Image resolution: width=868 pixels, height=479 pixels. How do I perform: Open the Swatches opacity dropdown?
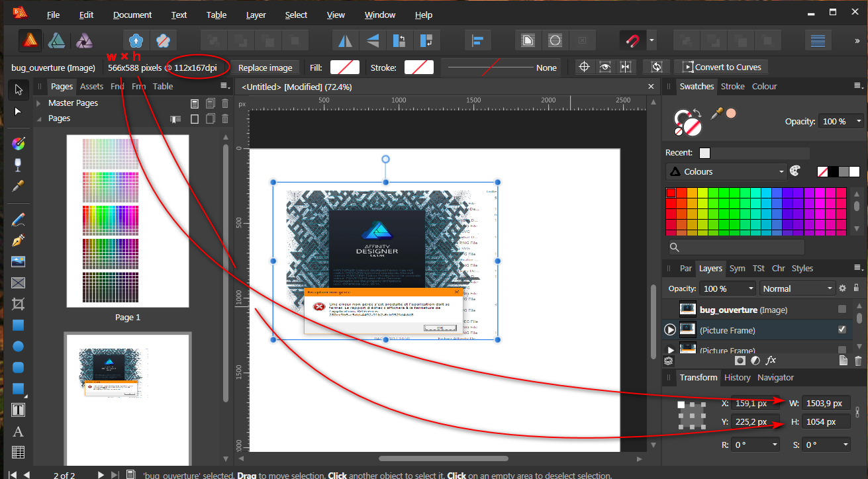(842, 121)
